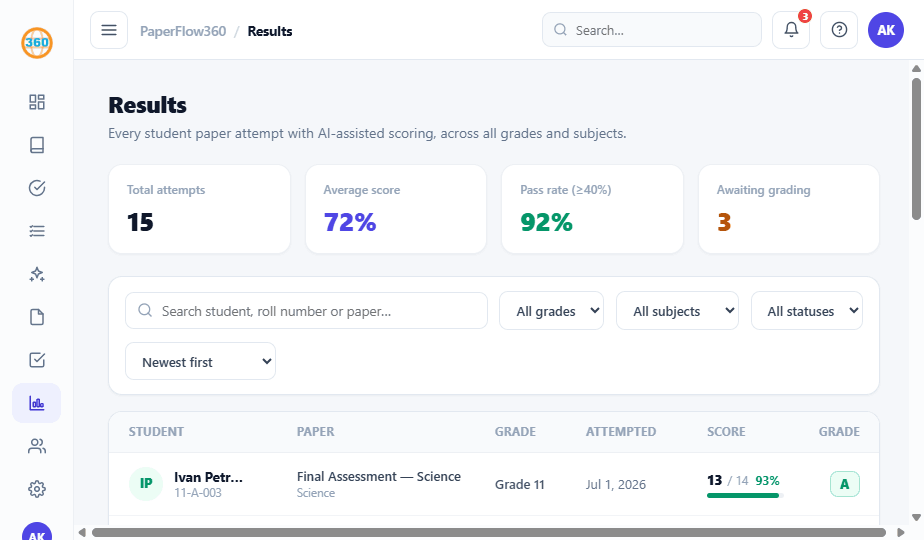This screenshot has width=924, height=540.
Task: Open the users people sidebar icon
Action: click(x=37, y=446)
